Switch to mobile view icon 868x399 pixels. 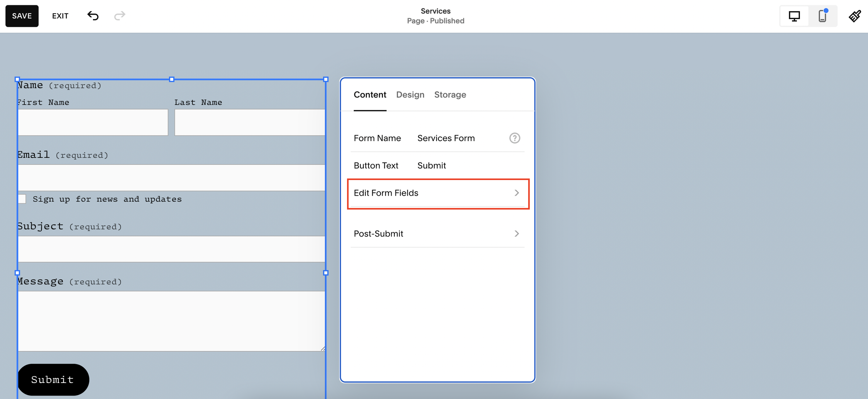point(822,16)
